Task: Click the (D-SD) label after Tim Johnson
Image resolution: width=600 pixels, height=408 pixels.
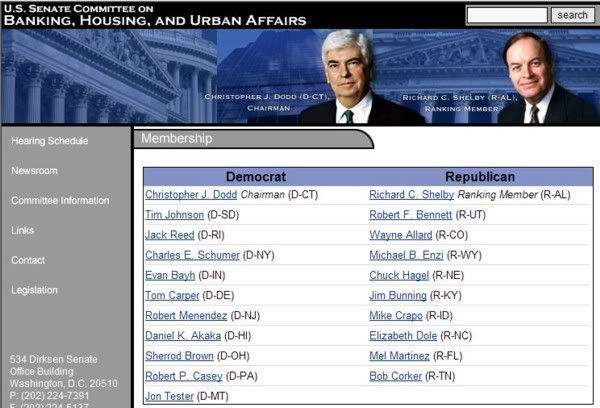Action: (x=223, y=215)
